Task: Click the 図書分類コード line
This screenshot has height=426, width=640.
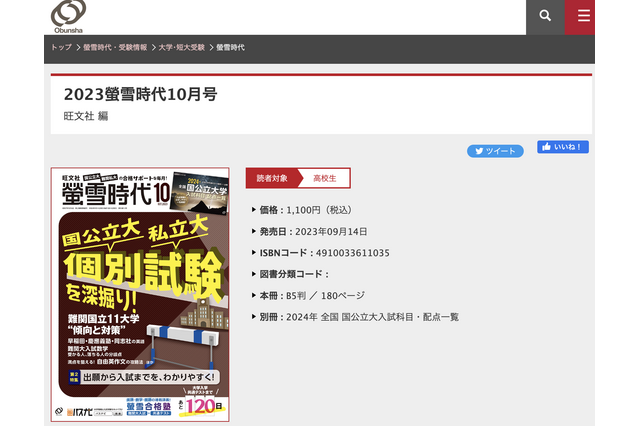Action: coord(291,274)
